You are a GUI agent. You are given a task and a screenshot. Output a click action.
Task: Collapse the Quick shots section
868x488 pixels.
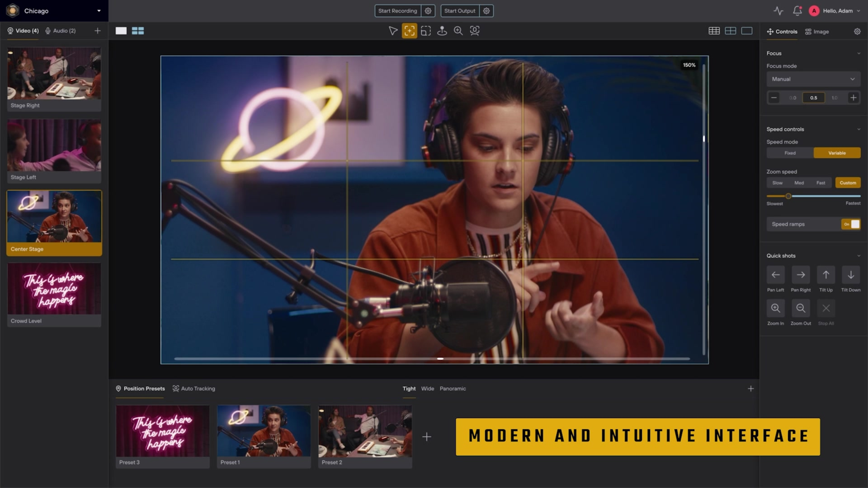point(859,256)
